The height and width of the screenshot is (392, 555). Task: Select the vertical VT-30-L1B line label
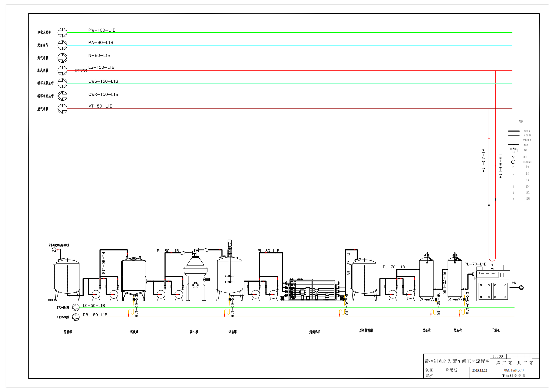(483, 160)
